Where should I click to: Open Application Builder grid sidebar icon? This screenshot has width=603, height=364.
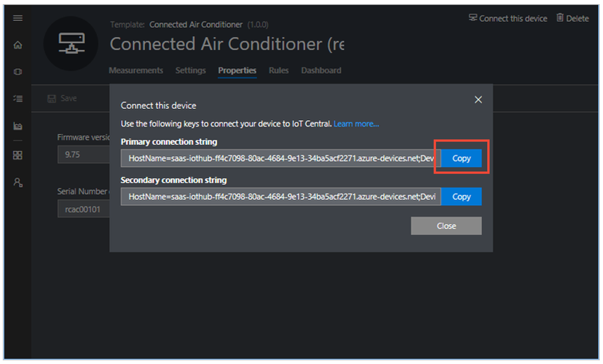point(18,155)
